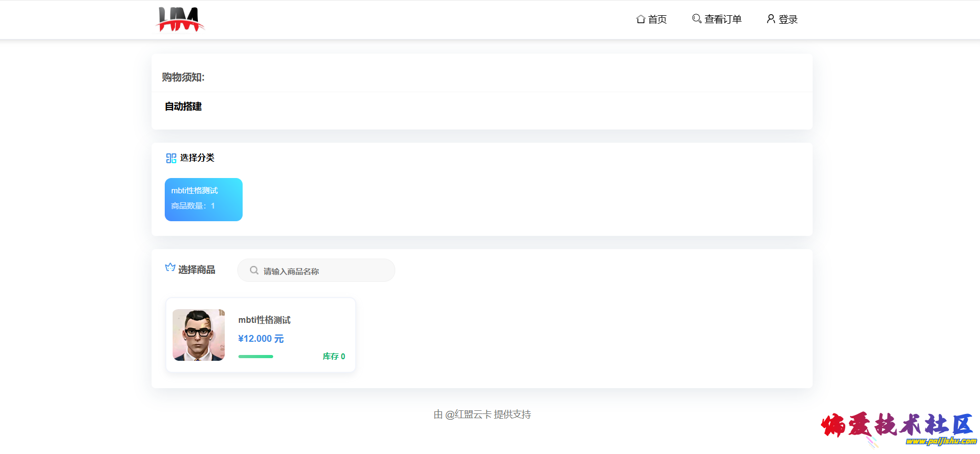Image resolution: width=980 pixels, height=454 pixels.
Task: Click the house icon beside 首页
Action: [641, 19]
